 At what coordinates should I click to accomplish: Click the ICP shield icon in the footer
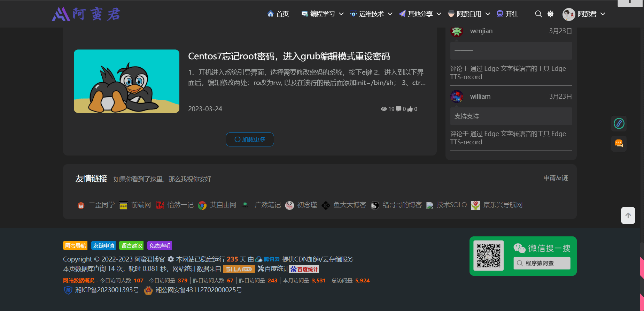click(x=68, y=290)
